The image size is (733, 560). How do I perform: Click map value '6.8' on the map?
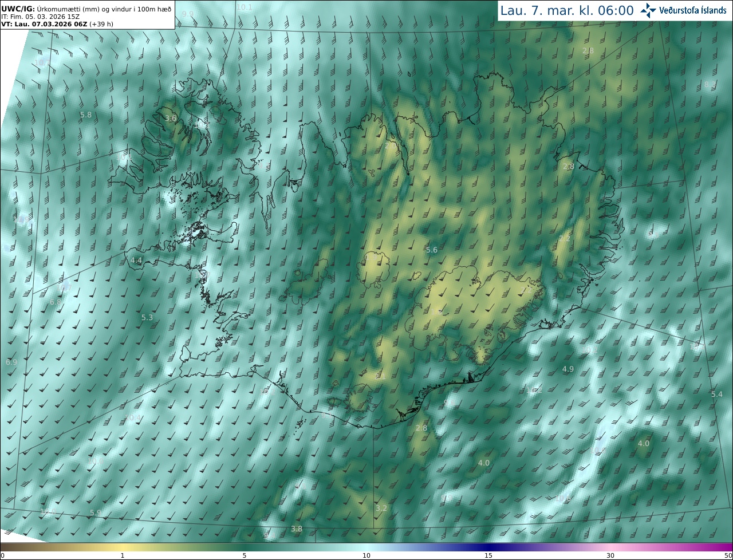[x=56, y=302]
